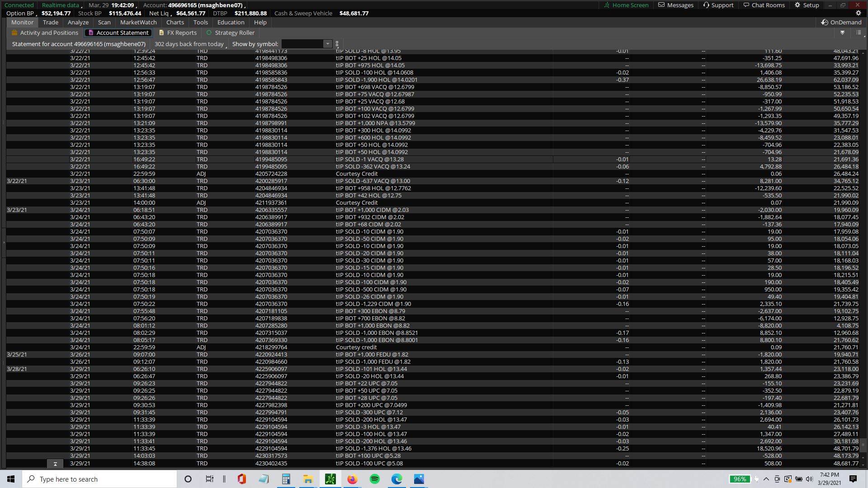Click the list menu icon at top right
The height and width of the screenshot is (488, 868).
[x=858, y=33]
